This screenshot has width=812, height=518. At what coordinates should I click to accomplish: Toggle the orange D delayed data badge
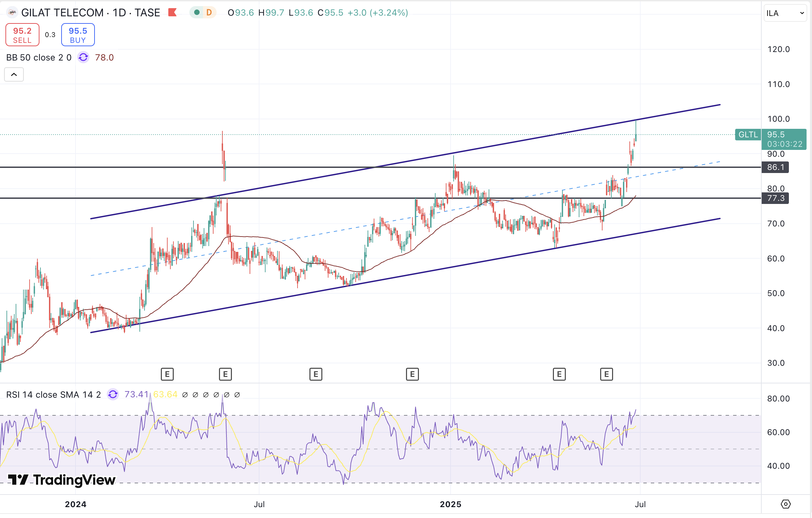tap(209, 13)
